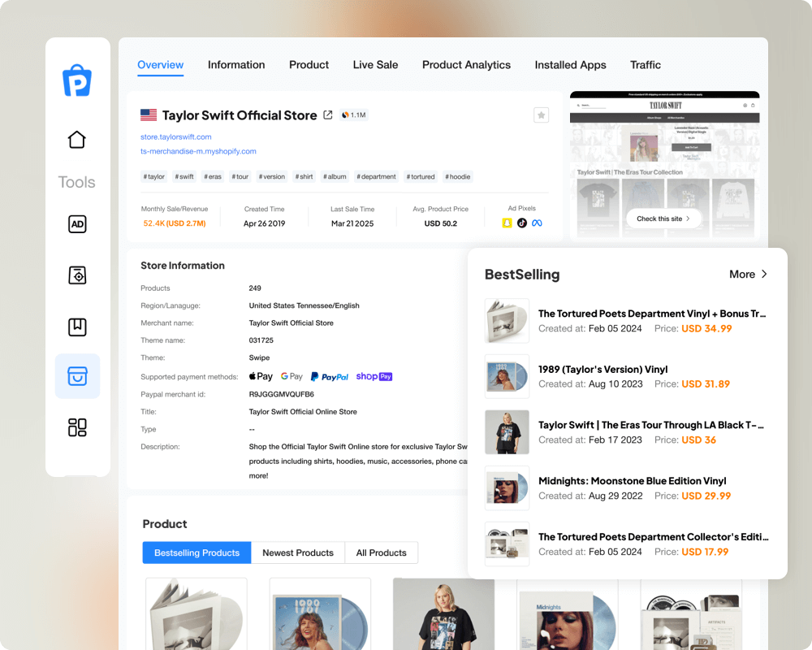
Task: Switch to the Product Analytics tab
Action: [x=466, y=65]
